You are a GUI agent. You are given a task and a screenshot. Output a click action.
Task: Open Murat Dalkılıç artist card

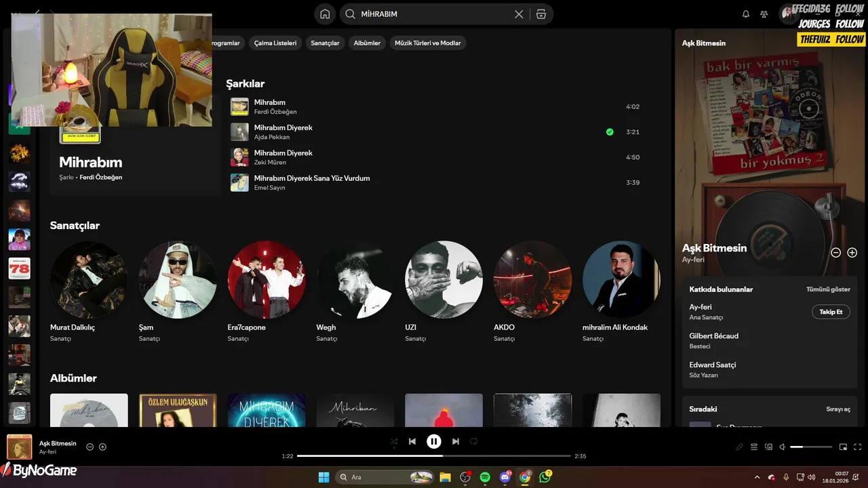pyautogui.click(x=89, y=290)
